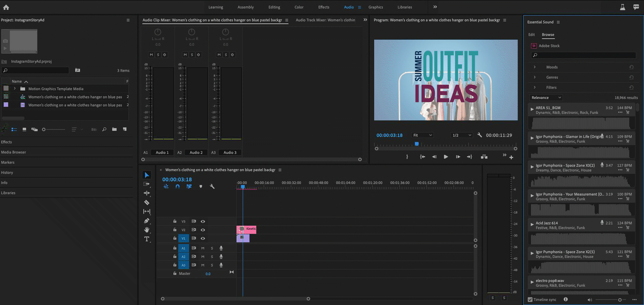
Task: Select the Type tool
Action: 147,239
